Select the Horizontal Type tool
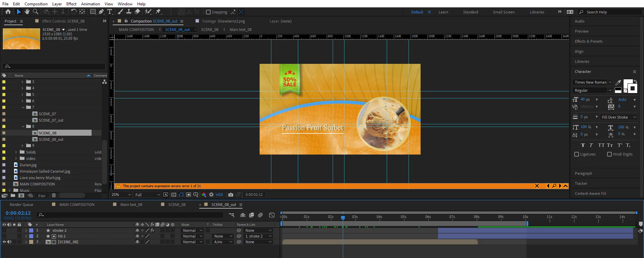 click(110, 12)
